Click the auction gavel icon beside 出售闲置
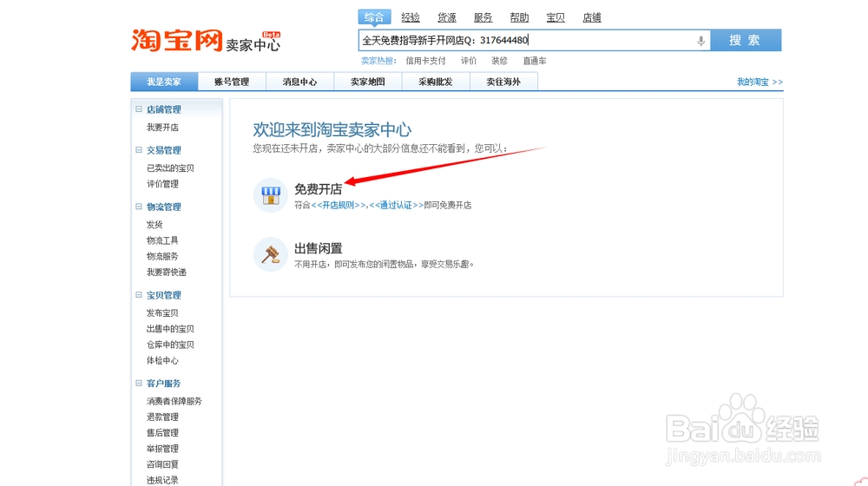The image size is (868, 486). coord(271,254)
